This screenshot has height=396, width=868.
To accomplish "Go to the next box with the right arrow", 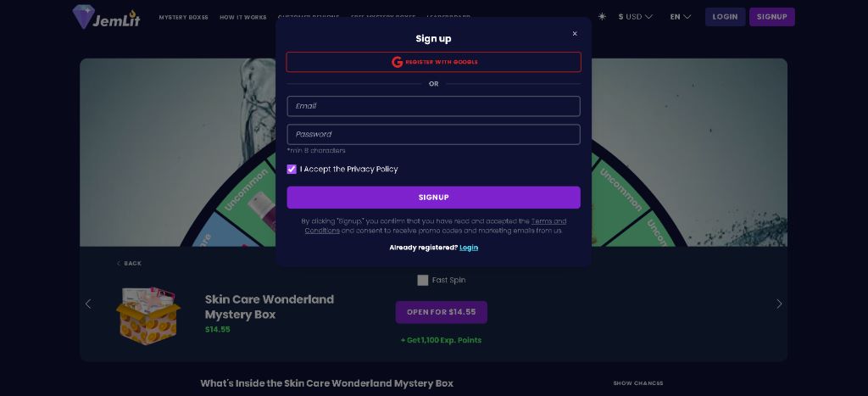I will 779,304.
